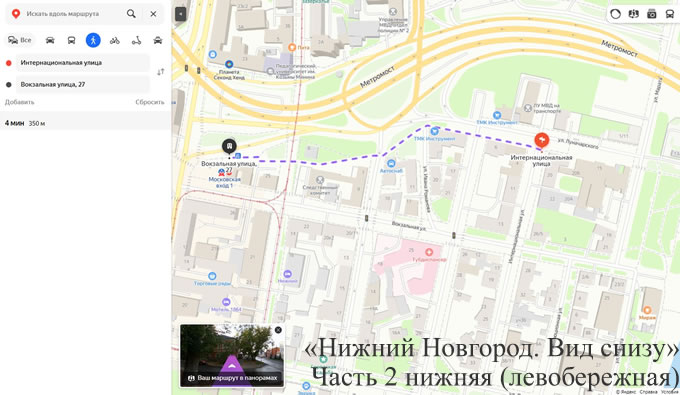Toggle the street panoramas layer icon
680x395 pixels.
click(x=634, y=14)
